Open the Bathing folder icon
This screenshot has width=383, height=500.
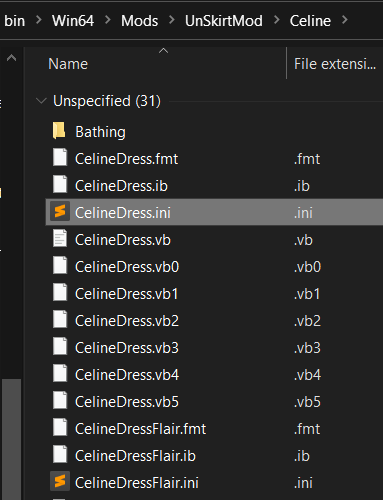click(x=59, y=131)
